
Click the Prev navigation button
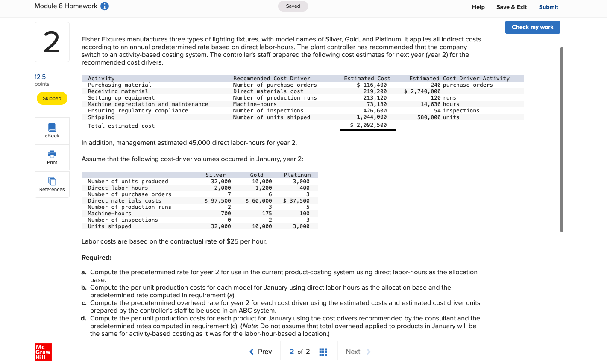tap(261, 352)
